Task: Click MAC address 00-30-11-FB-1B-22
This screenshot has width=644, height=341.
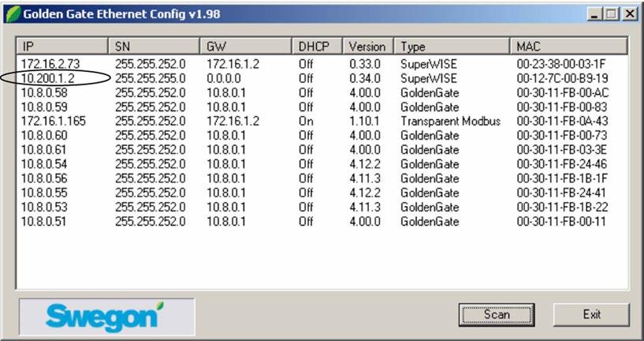Action: (x=562, y=208)
